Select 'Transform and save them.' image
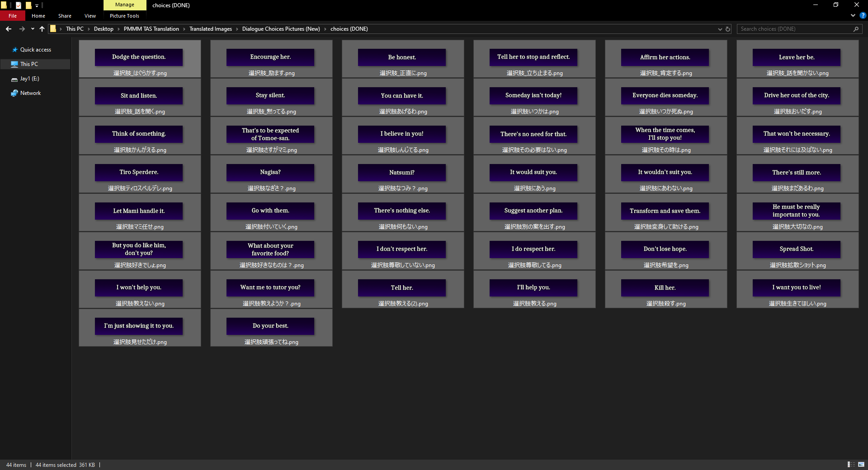This screenshot has height=470, width=868. pos(666,212)
